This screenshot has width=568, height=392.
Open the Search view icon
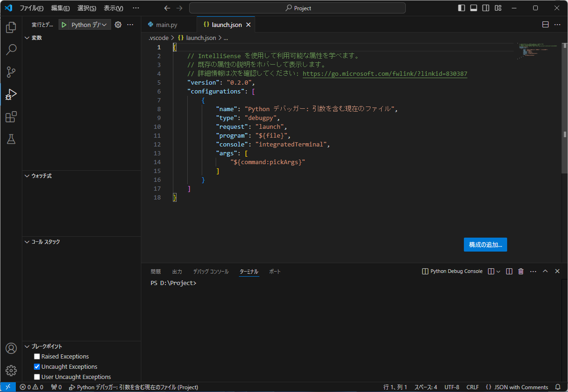pos(10,50)
